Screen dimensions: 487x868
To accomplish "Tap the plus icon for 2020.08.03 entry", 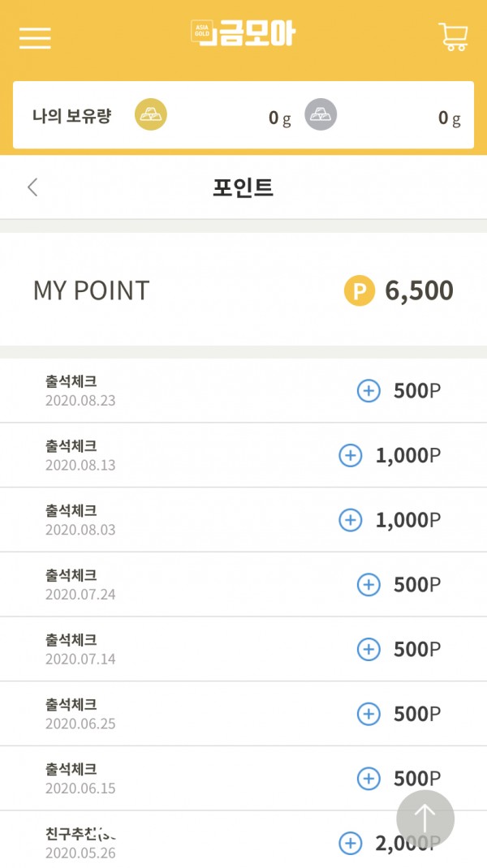I will (350, 520).
